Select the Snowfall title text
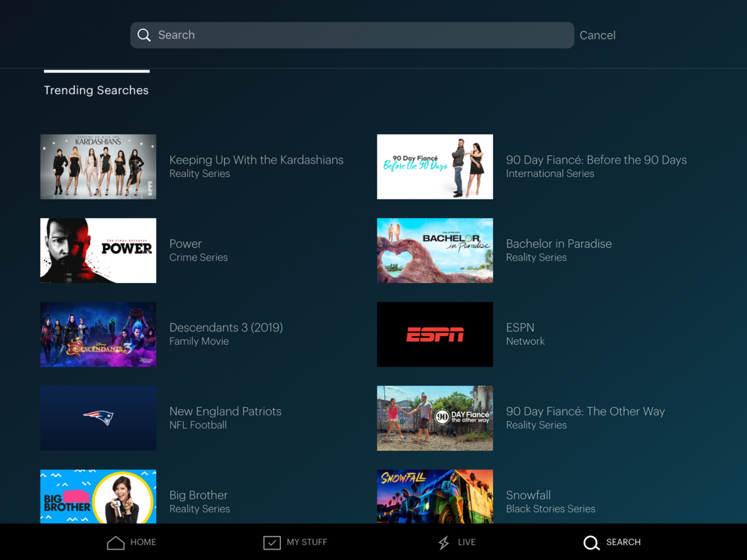747x560 pixels. click(x=528, y=495)
